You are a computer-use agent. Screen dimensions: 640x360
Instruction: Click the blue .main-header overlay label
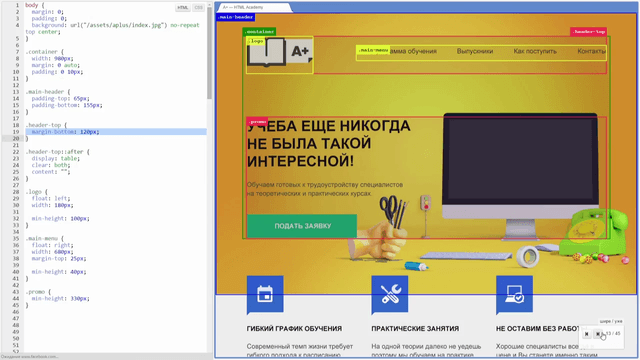236,17
